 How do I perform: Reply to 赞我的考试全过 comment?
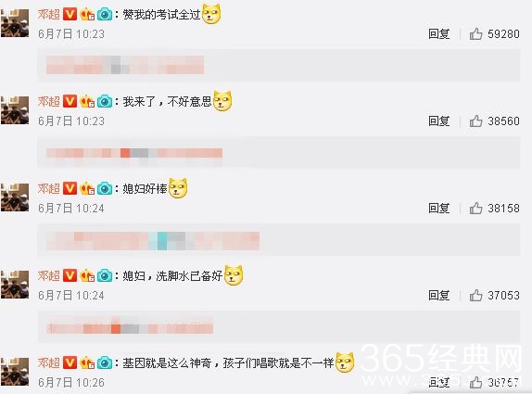point(438,34)
